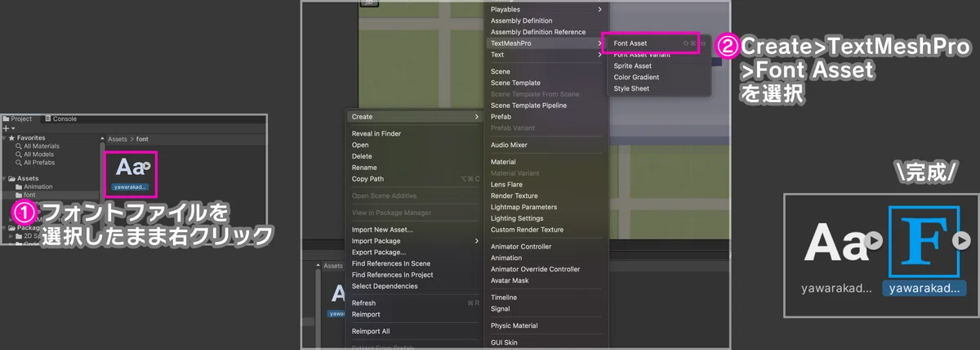Choose Color Gradient from the submenu
Viewport: 980px width, 350px height.
636,77
